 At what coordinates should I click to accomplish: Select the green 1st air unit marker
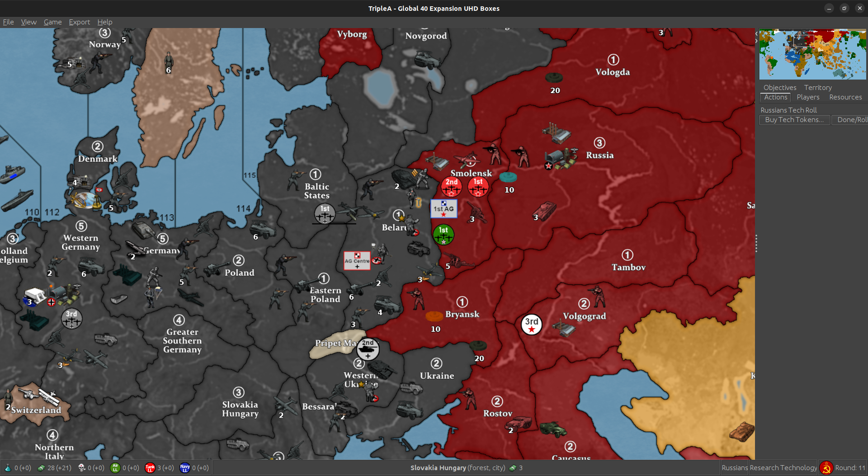point(443,235)
